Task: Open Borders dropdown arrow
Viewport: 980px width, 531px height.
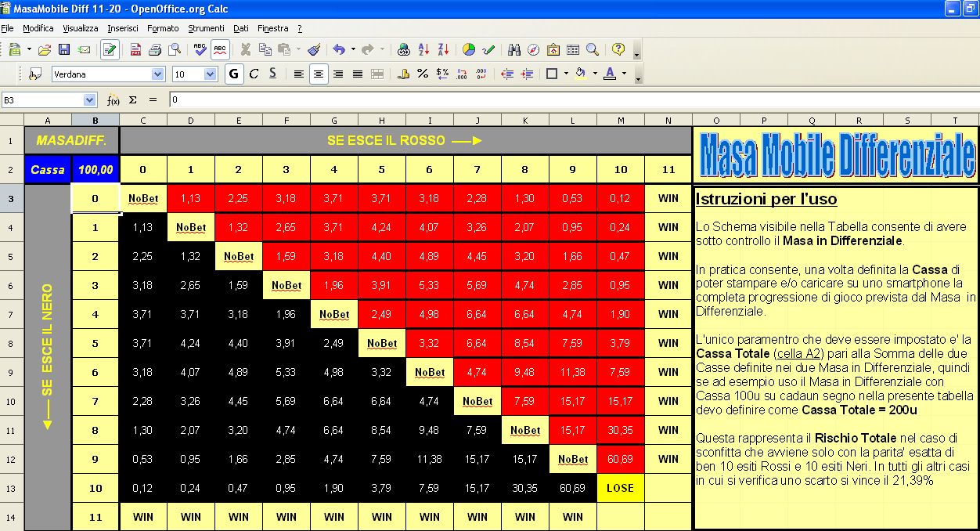Action: (566, 74)
